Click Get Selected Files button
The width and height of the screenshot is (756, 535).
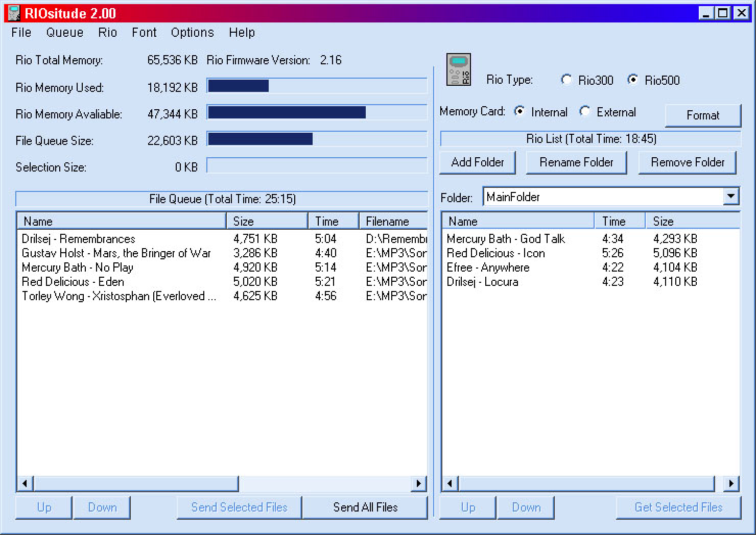(x=678, y=507)
